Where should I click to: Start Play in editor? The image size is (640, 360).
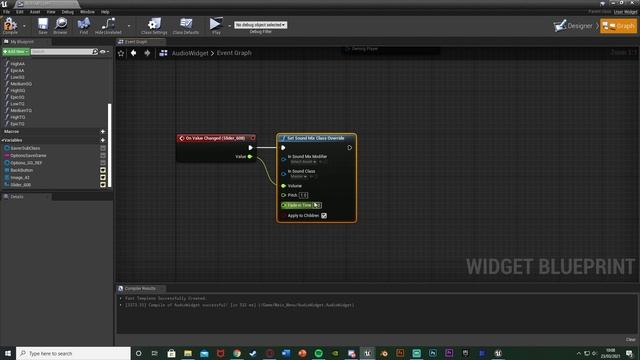pos(216,25)
